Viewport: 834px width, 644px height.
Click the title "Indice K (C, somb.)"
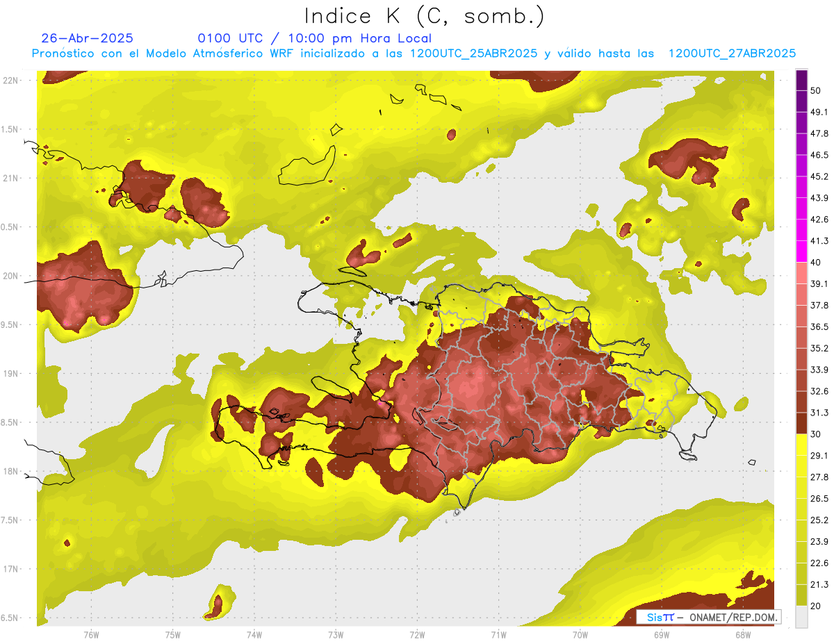pyautogui.click(x=425, y=16)
